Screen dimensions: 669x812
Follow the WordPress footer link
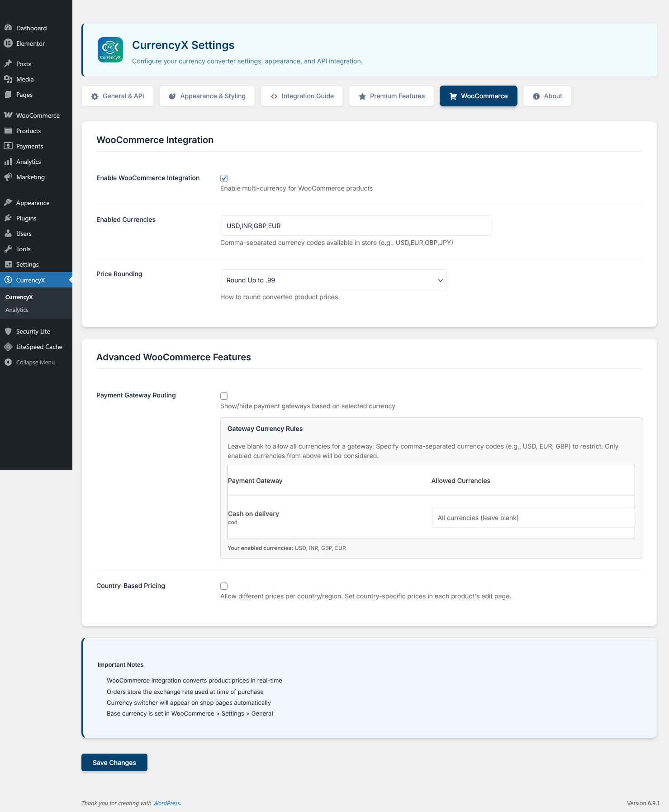pyautogui.click(x=166, y=803)
